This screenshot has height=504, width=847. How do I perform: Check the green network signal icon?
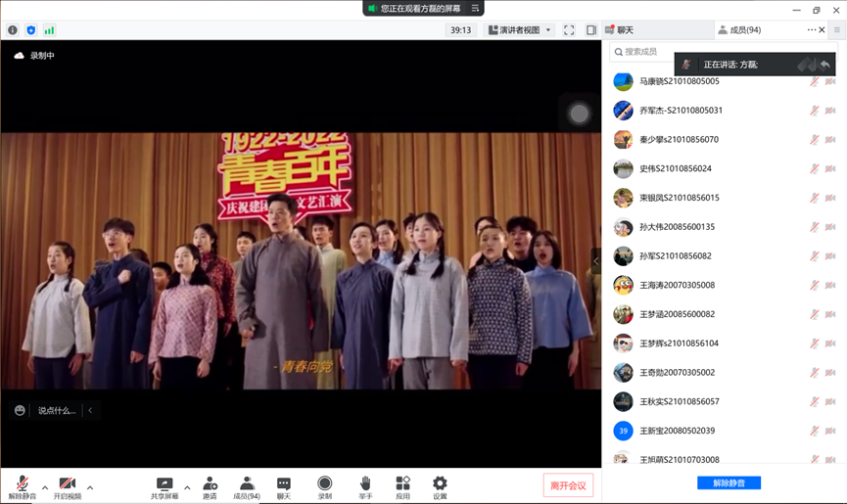[x=49, y=30]
